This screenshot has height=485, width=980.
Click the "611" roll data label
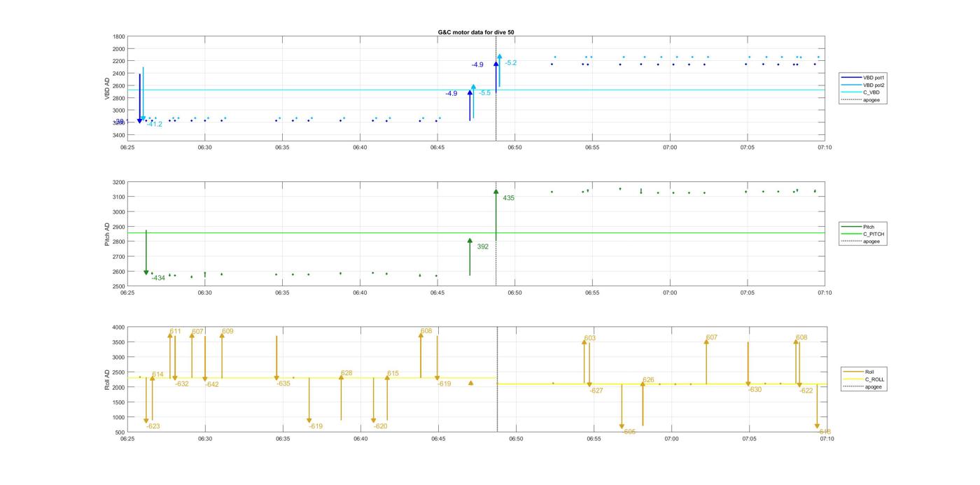175,332
